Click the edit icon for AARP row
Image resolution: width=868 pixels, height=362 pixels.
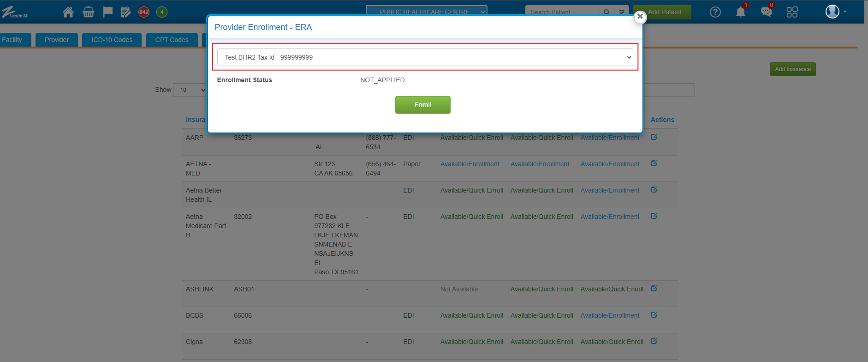[654, 137]
